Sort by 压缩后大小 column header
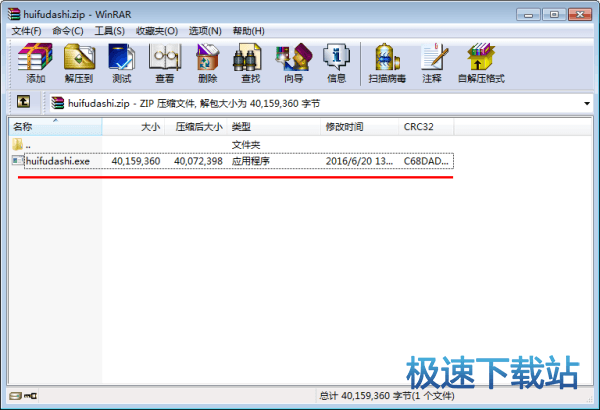The height and width of the screenshot is (410, 600). tap(196, 127)
